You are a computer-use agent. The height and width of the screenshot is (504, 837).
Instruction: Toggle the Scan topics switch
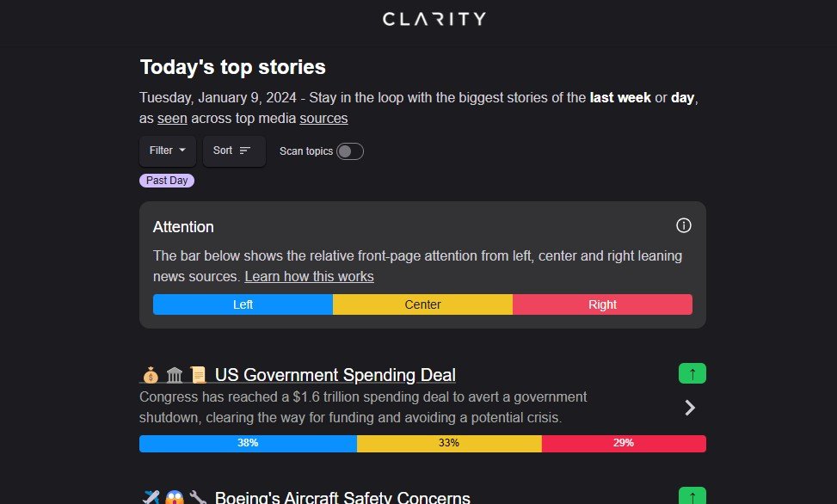pyautogui.click(x=349, y=151)
